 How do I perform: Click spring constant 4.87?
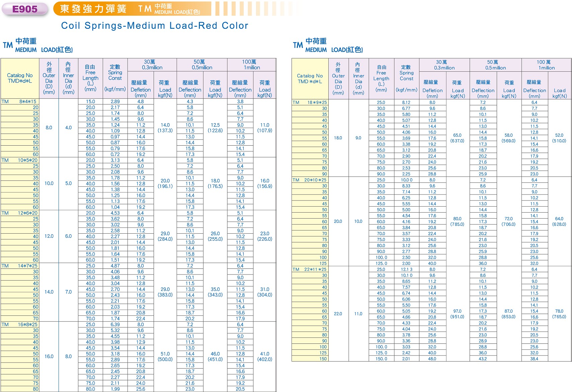click(115, 266)
